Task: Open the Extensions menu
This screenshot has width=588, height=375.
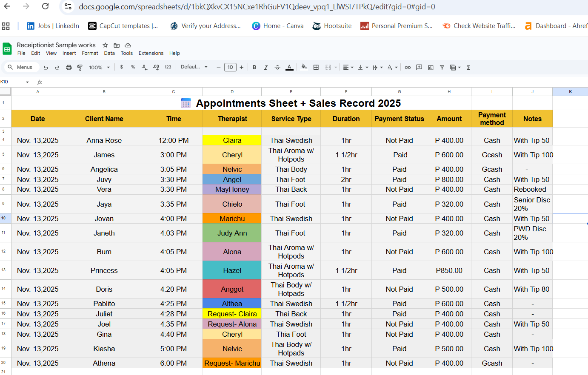Action: (x=151, y=53)
